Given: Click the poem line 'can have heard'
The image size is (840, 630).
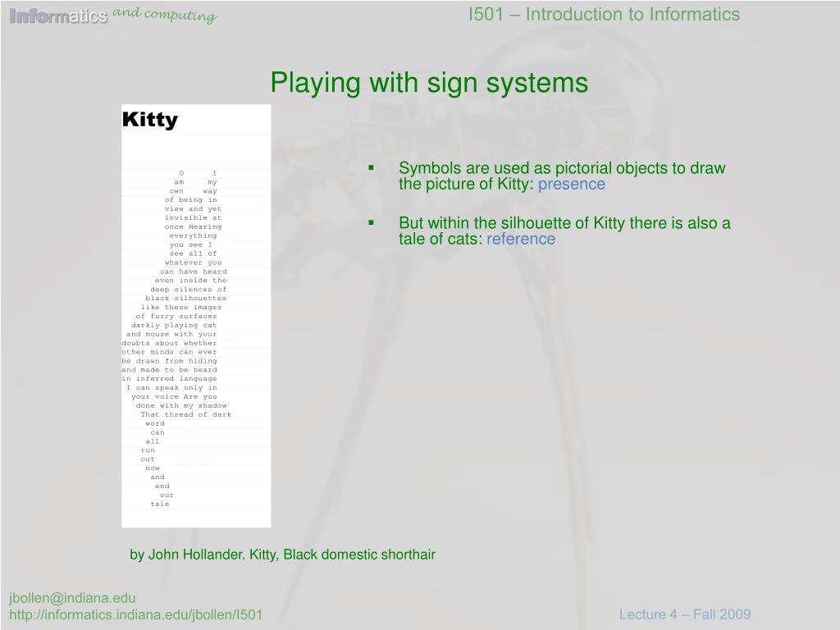Looking at the screenshot, I should pos(194,272).
